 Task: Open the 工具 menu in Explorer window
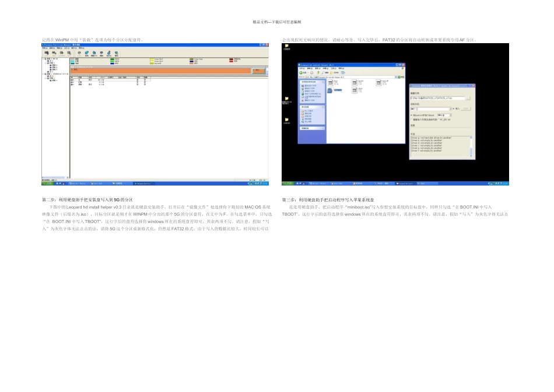click(x=334, y=68)
